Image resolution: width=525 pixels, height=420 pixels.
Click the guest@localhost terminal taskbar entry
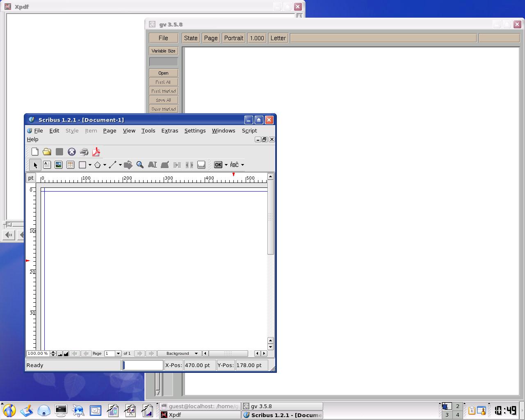(x=200, y=406)
